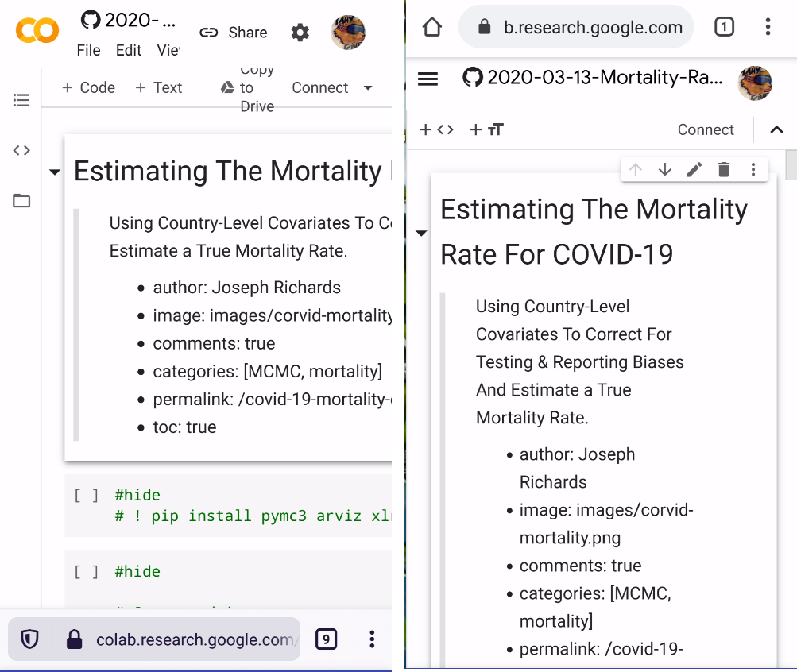Screen dimensions: 797x672
Task: Move the cell down using the arrow icon
Action: (x=665, y=169)
